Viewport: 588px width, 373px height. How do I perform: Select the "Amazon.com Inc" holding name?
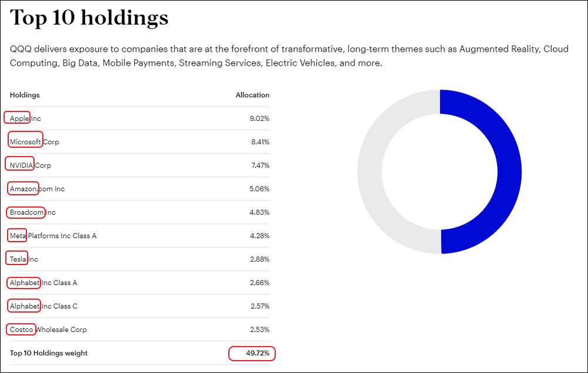tap(37, 189)
